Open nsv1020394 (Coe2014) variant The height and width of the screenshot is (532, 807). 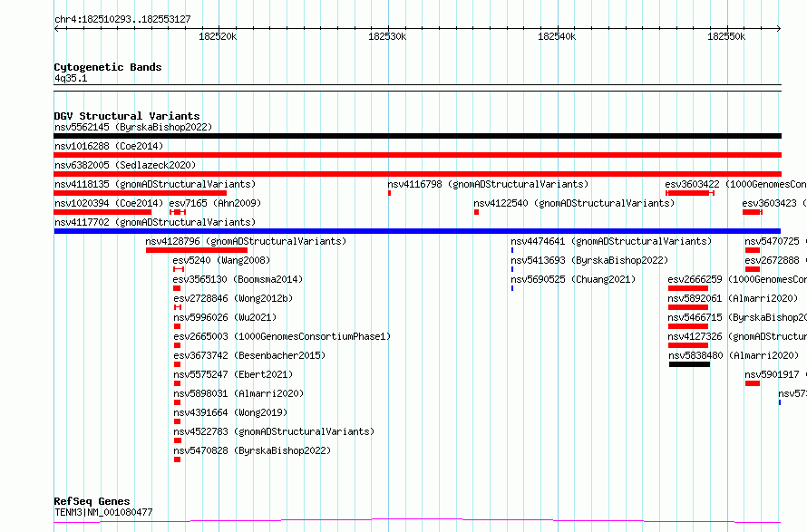[x=109, y=203]
